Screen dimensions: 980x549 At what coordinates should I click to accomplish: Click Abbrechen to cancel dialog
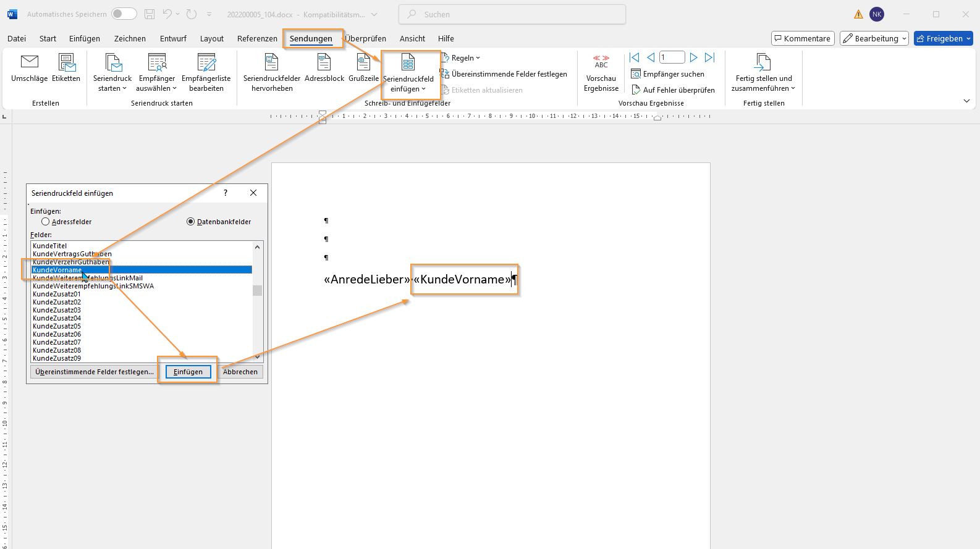[x=240, y=372]
